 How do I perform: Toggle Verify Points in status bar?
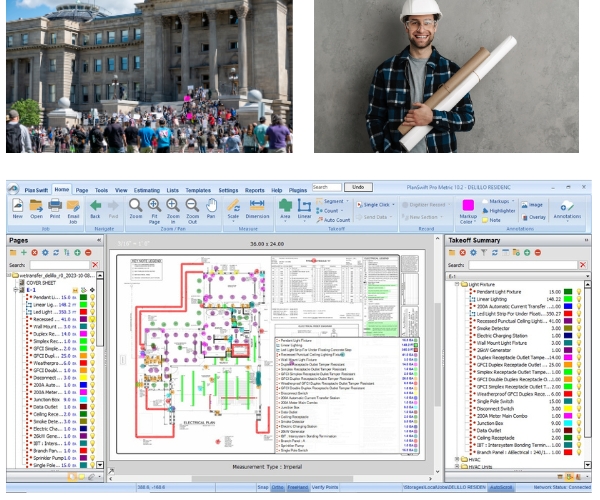(325, 487)
